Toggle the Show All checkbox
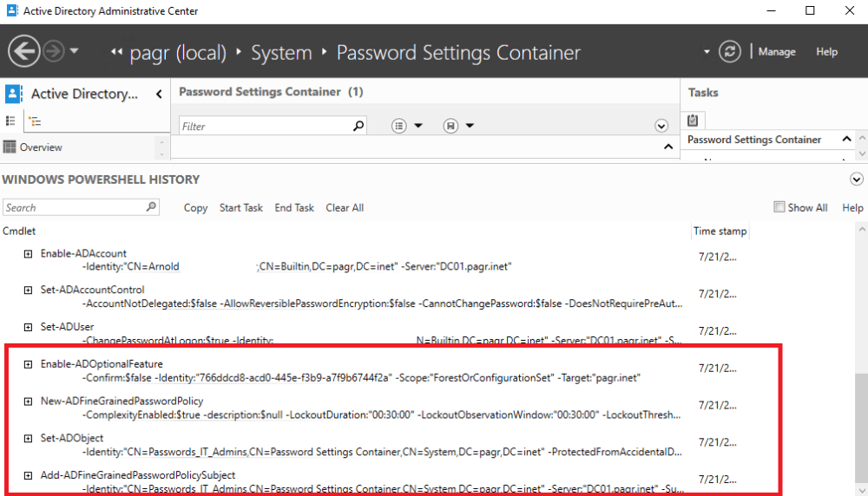The width and height of the screenshot is (868, 496). click(779, 207)
